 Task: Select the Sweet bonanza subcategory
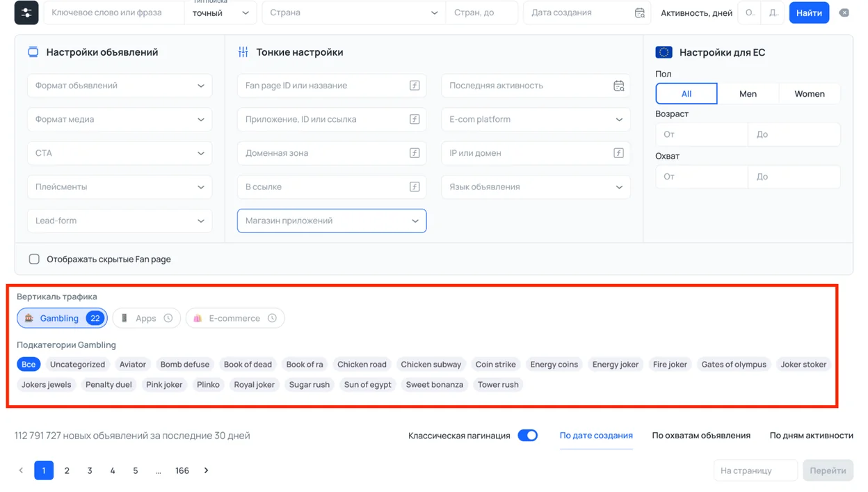[x=435, y=384]
